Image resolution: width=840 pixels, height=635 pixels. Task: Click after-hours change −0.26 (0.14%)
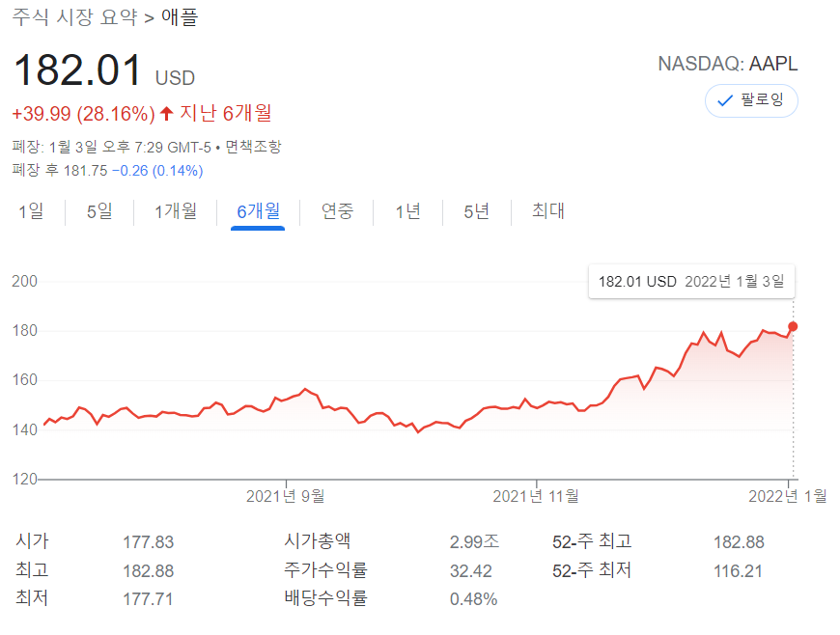point(157,171)
